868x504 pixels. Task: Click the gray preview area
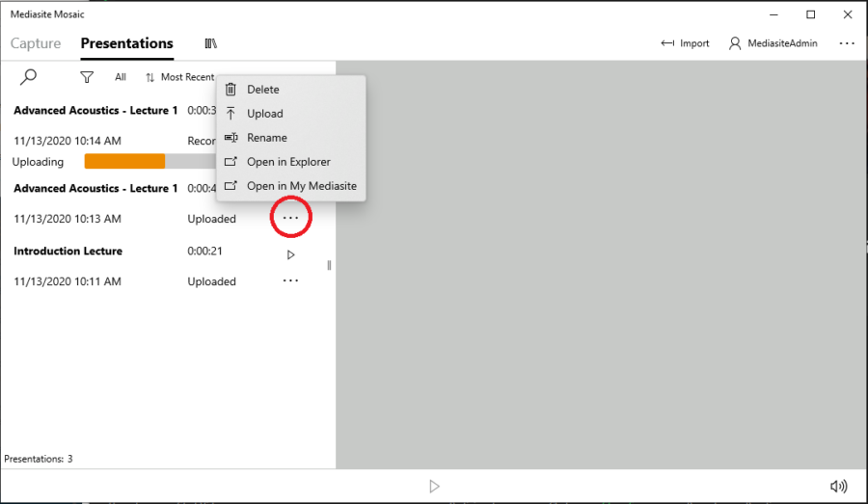click(x=601, y=264)
